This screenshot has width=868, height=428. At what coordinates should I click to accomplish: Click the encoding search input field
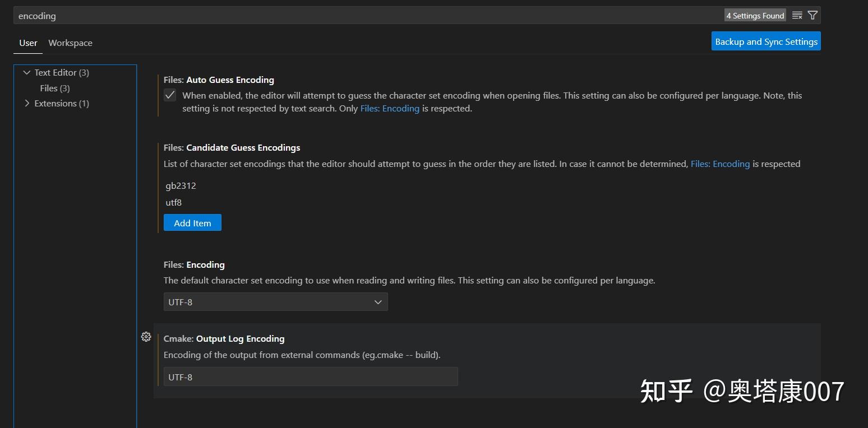(x=224, y=15)
